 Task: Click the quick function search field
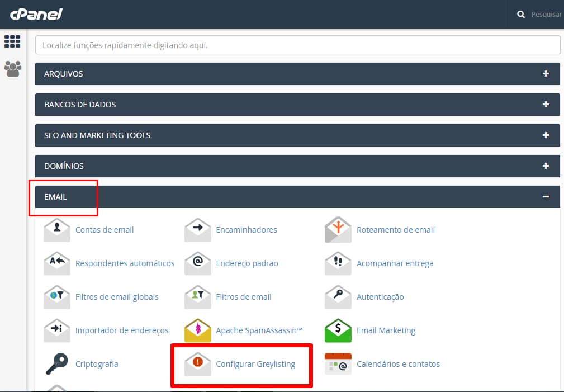pyautogui.click(x=297, y=45)
